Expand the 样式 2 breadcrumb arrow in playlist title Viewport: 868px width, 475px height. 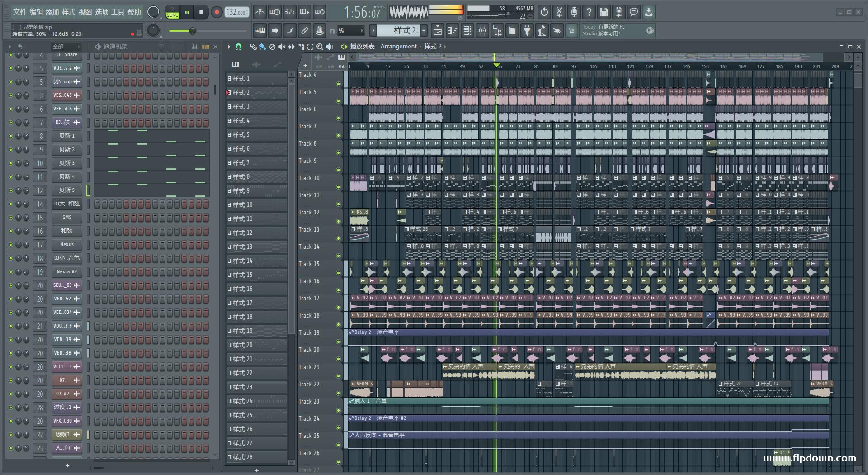[x=445, y=47]
